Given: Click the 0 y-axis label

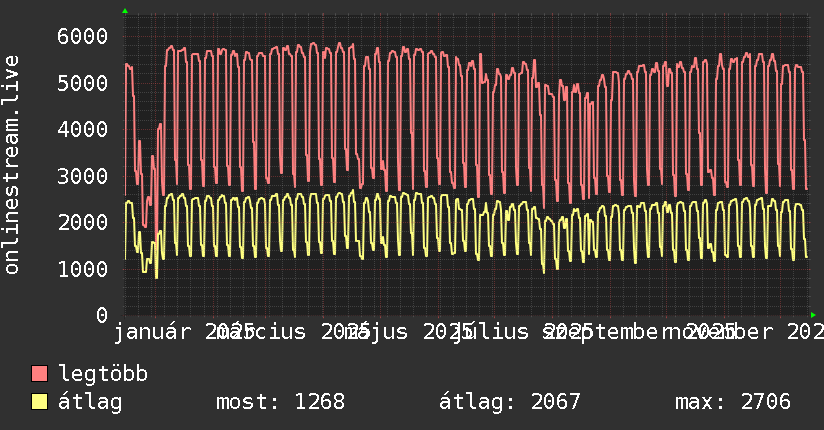Looking at the screenshot, I should point(102,315).
